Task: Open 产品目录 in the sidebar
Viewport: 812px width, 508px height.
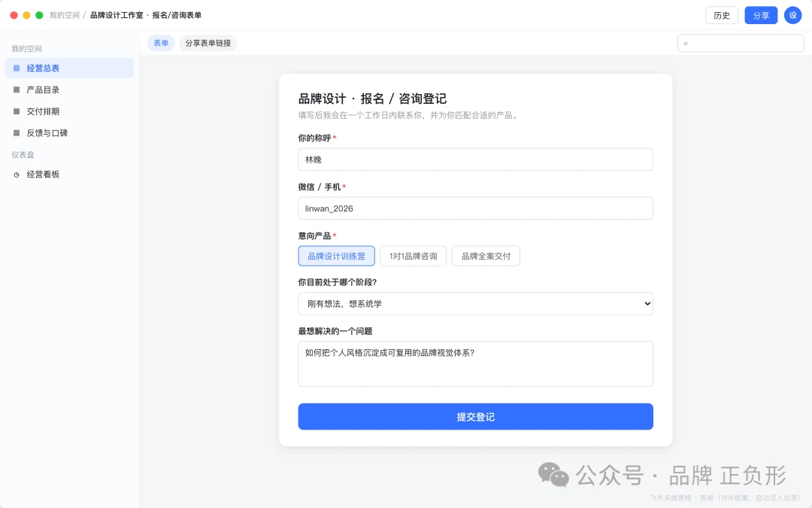Action: 69,90
